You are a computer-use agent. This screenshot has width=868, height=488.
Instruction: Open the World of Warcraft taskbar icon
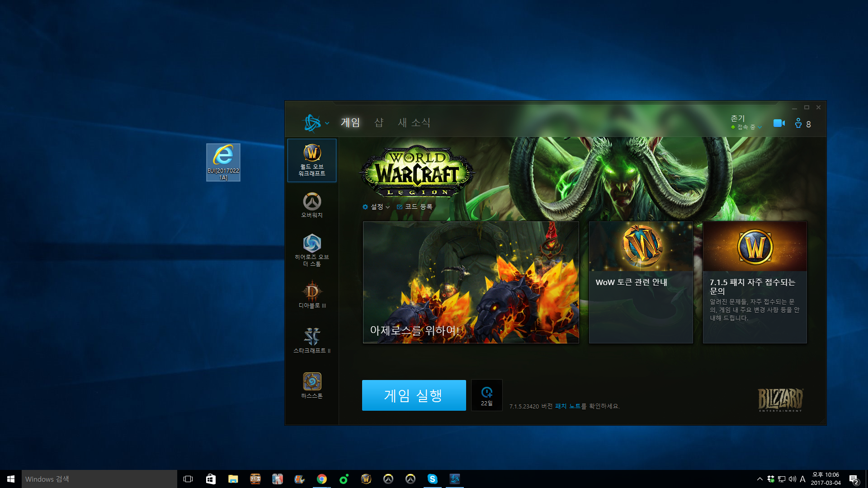366,479
